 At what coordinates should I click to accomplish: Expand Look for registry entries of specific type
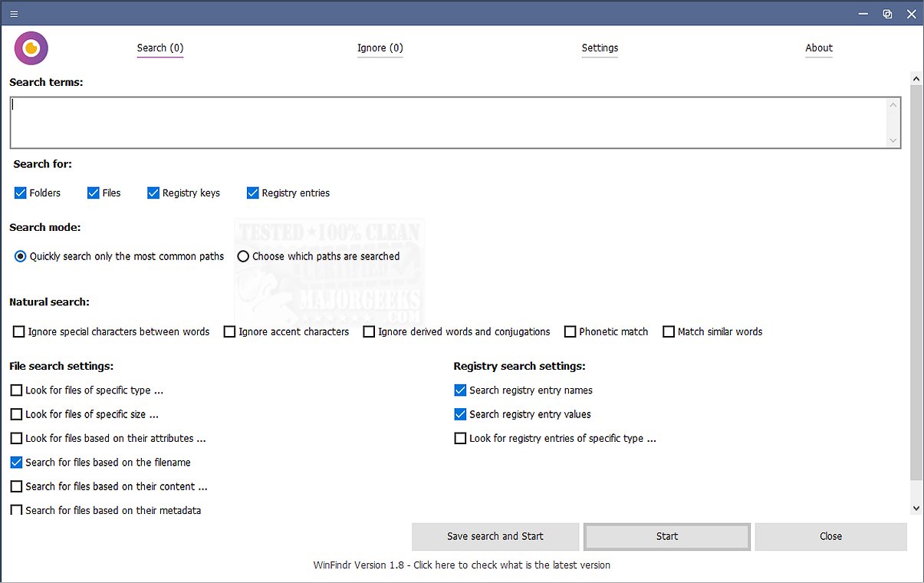pyautogui.click(x=460, y=439)
